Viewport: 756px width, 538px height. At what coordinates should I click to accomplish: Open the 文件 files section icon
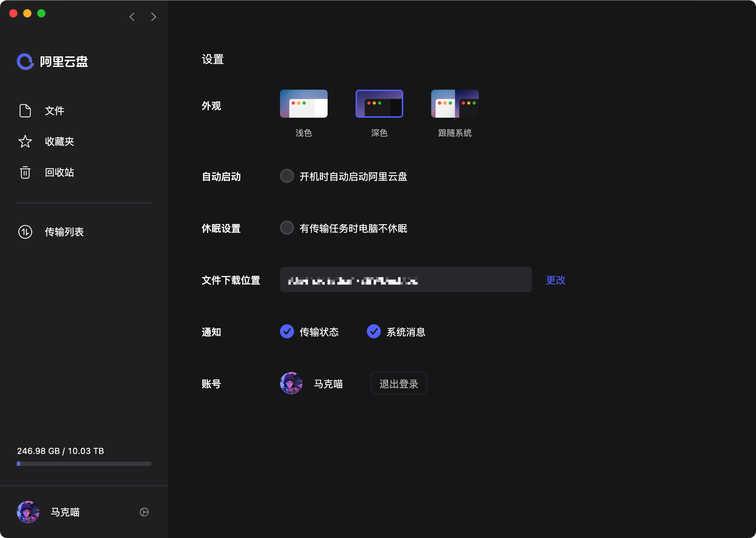point(25,111)
